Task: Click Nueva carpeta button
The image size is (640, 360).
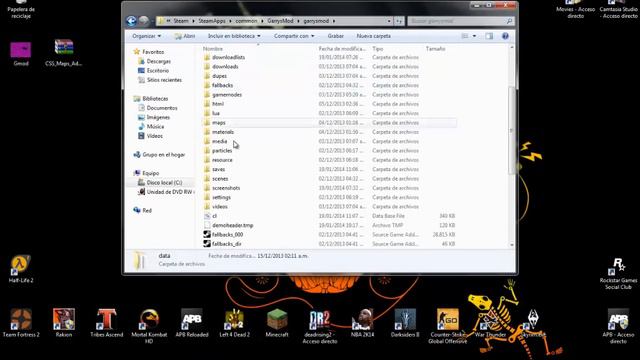Action: [373, 36]
